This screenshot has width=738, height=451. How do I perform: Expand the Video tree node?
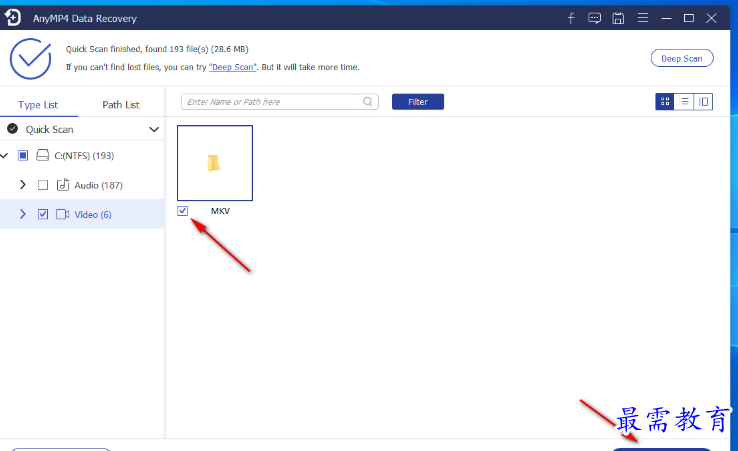tap(23, 214)
